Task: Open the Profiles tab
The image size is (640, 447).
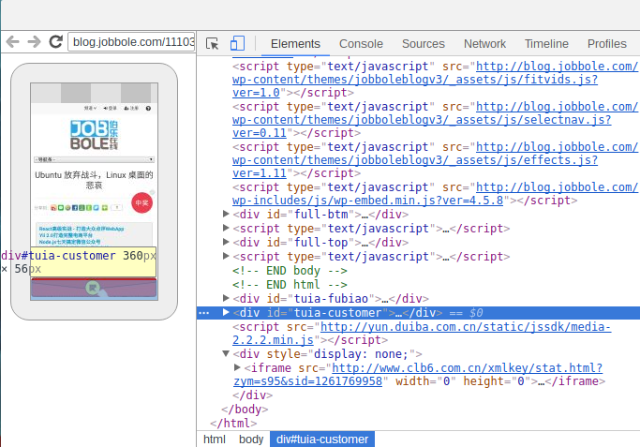Action: tap(607, 44)
